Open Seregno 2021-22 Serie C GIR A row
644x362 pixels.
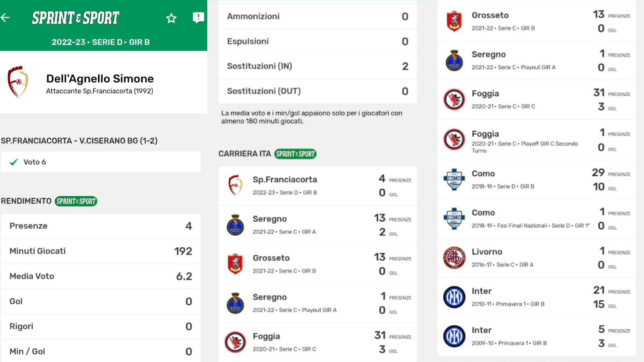317,225
